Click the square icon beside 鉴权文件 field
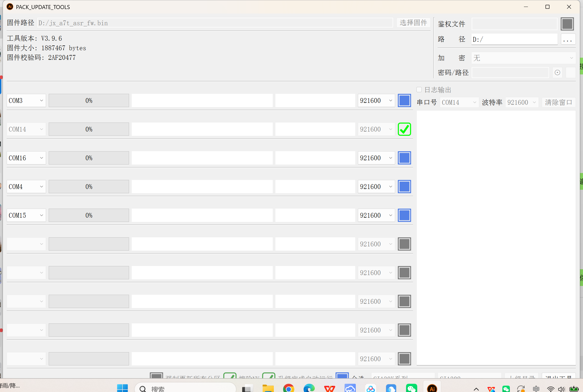 pos(567,24)
